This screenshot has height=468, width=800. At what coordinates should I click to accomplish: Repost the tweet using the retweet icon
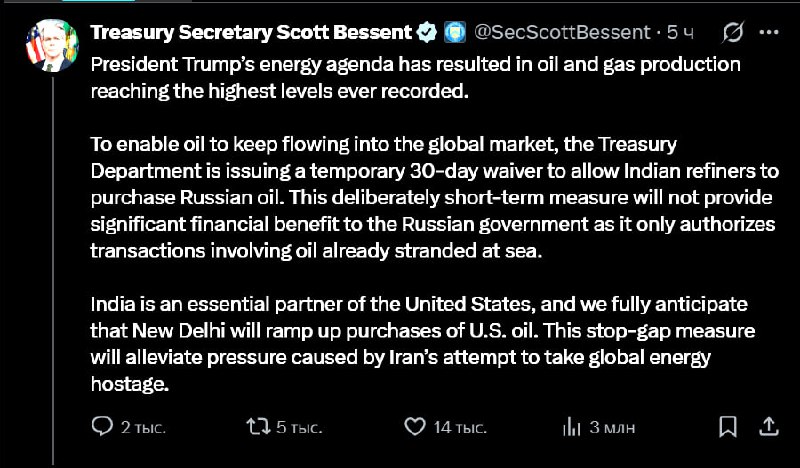(x=258, y=427)
